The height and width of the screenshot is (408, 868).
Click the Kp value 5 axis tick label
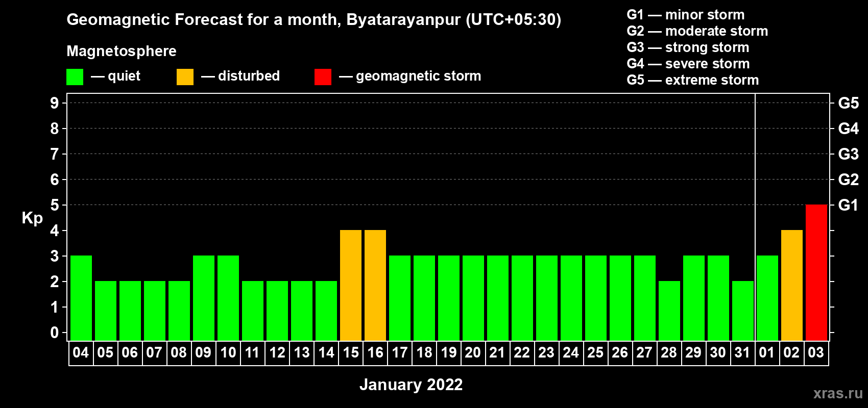pos(55,205)
